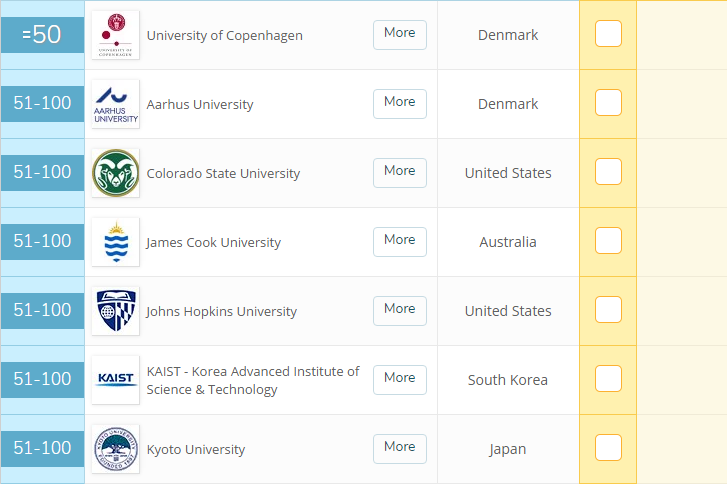Image resolution: width=727 pixels, height=484 pixels.
Task: Click the James Cook University logo
Action: coord(115,242)
